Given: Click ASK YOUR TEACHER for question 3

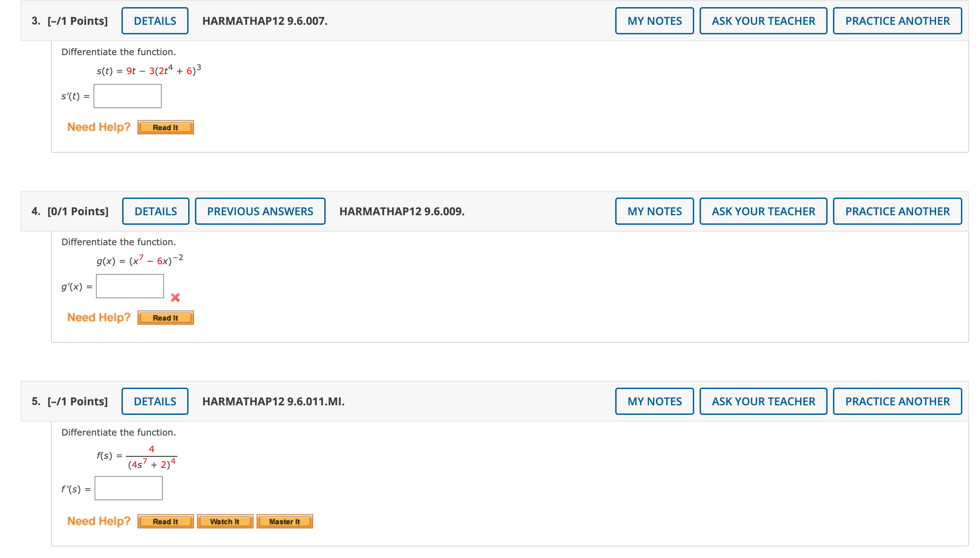Looking at the screenshot, I should pos(763,21).
